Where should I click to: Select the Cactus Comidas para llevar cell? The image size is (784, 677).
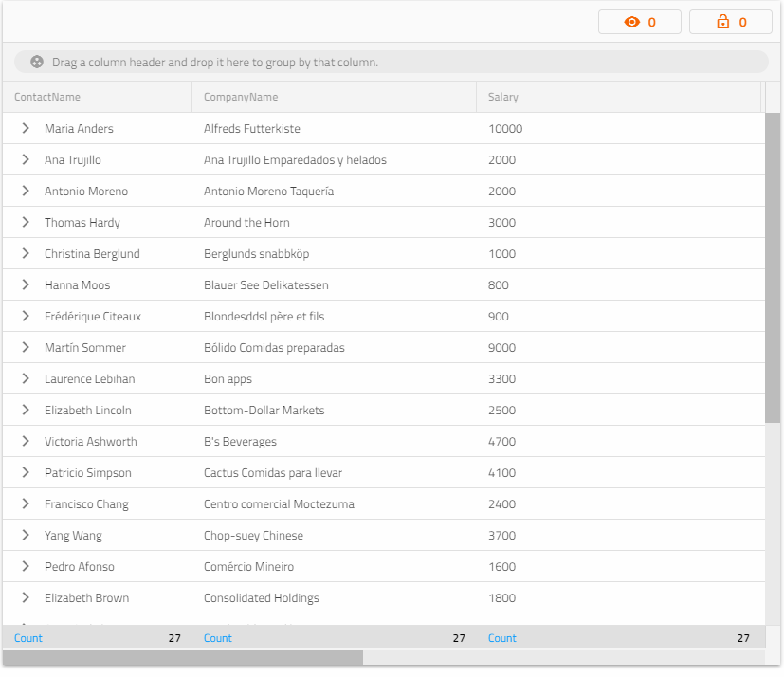coord(334,472)
